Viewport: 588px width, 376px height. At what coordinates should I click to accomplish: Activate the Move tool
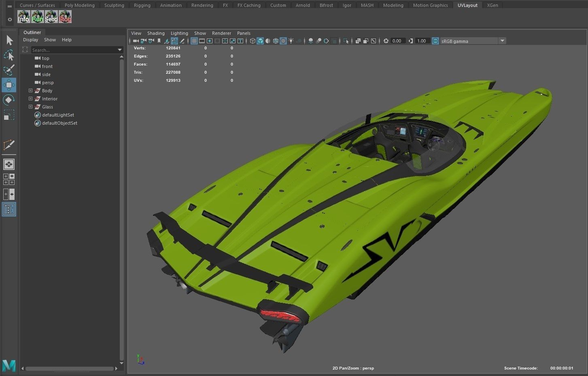[x=9, y=85]
